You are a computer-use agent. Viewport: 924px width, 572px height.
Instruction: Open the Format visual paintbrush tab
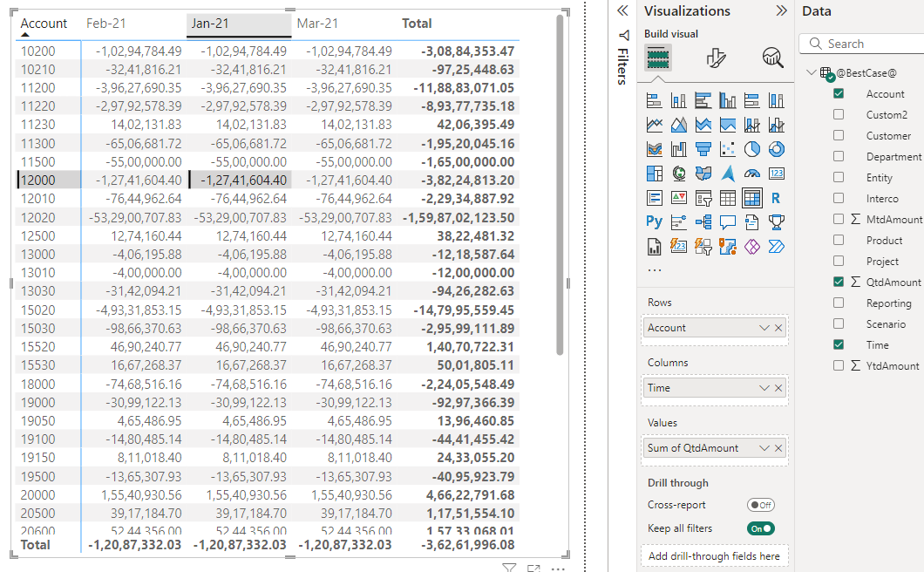[716, 58]
